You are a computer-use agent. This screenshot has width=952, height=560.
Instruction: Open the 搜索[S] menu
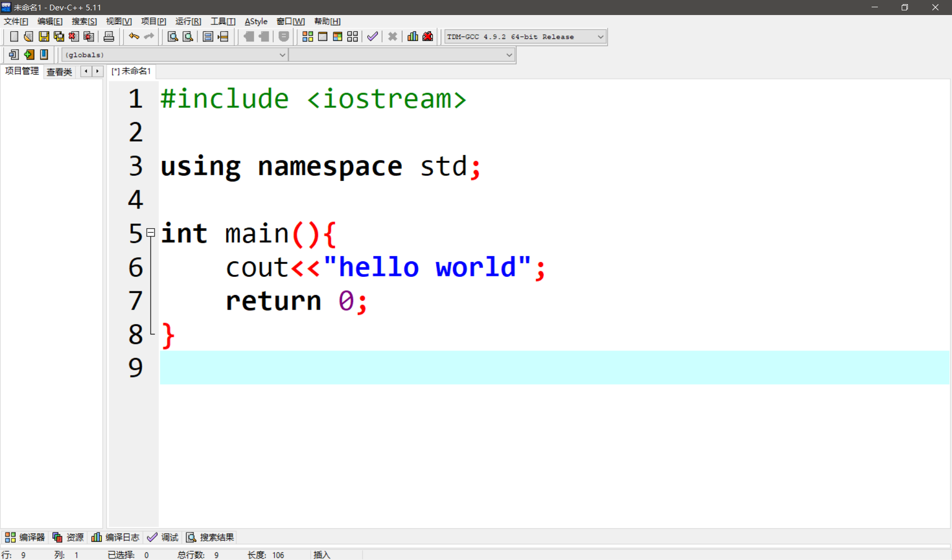click(x=84, y=21)
